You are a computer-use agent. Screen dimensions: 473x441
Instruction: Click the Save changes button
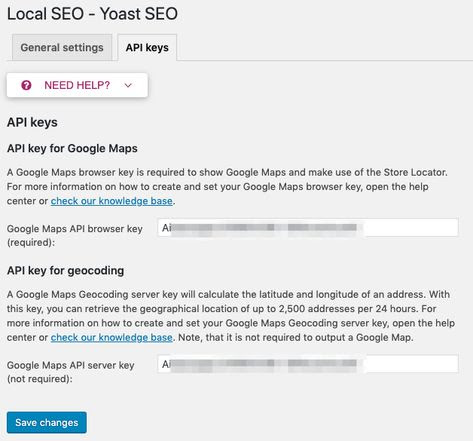tap(47, 422)
